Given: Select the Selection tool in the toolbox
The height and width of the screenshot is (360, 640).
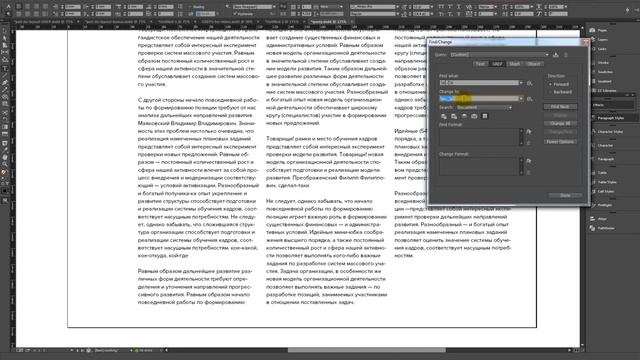Looking at the screenshot, I should coord(4,31).
